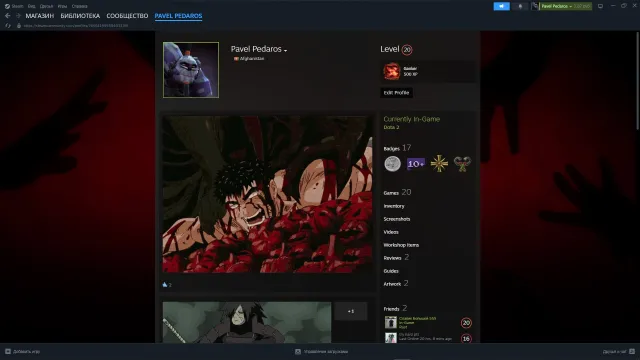Click the Level 20 badge circle
Viewport: 640px width, 360px height.
tap(407, 50)
